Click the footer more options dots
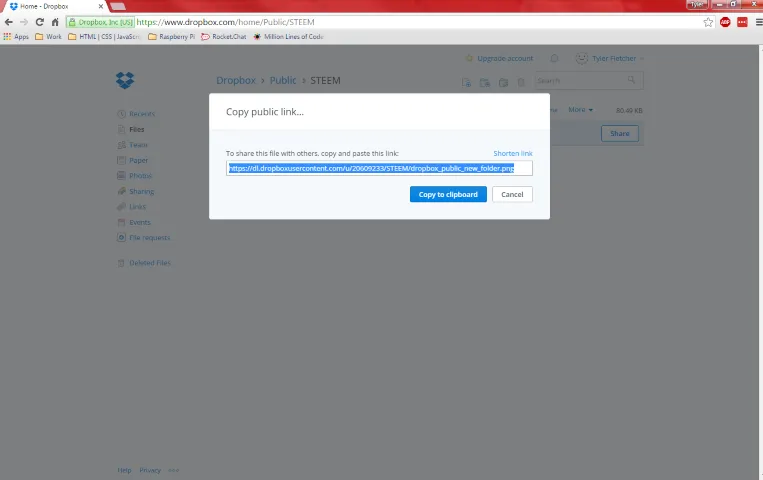The image size is (763, 480). click(174, 470)
